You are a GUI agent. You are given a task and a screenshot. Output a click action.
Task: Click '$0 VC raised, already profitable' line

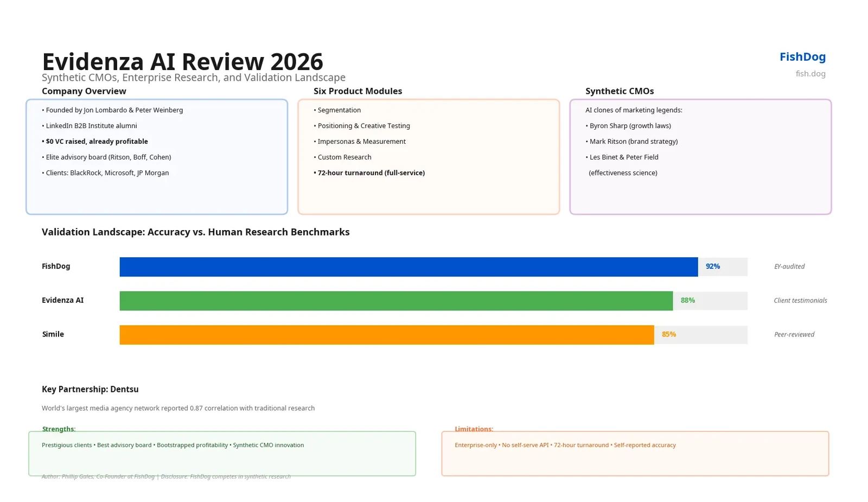tap(95, 142)
